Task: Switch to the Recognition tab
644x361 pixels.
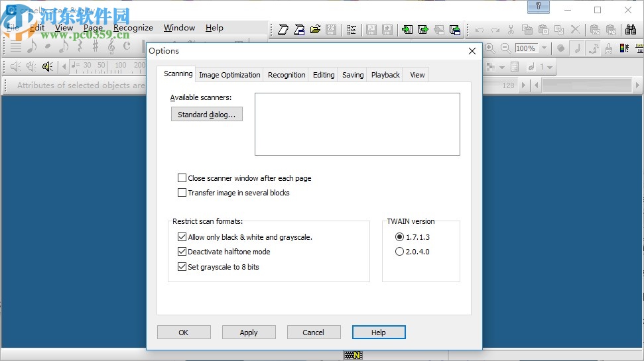Action: (x=287, y=75)
